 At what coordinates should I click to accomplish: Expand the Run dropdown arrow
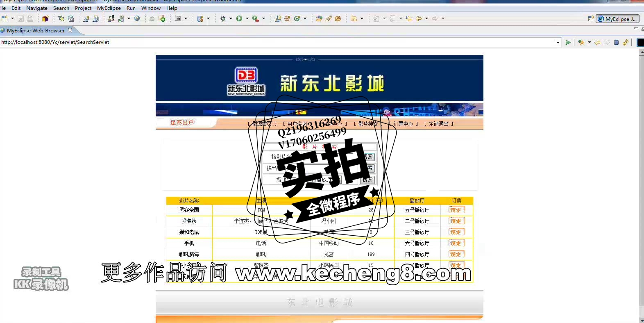(247, 18)
